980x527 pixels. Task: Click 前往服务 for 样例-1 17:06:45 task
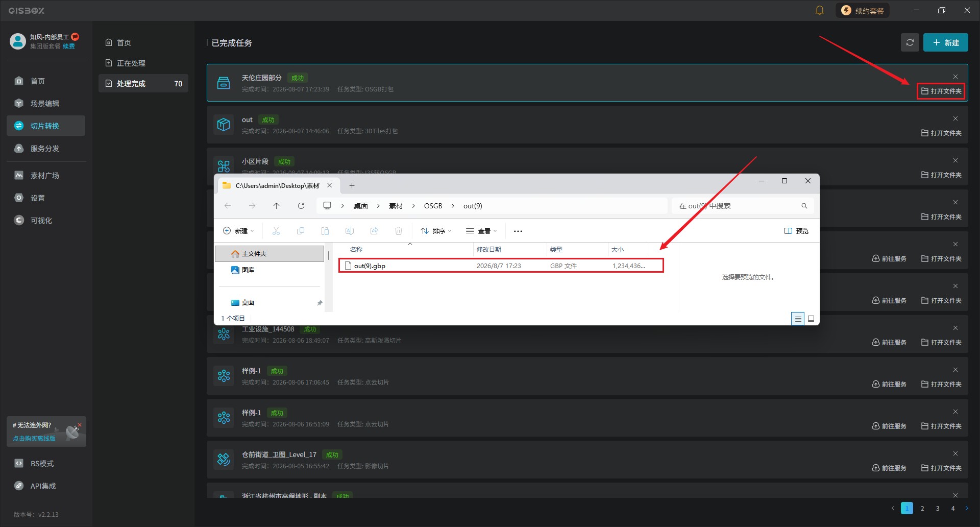coord(889,385)
